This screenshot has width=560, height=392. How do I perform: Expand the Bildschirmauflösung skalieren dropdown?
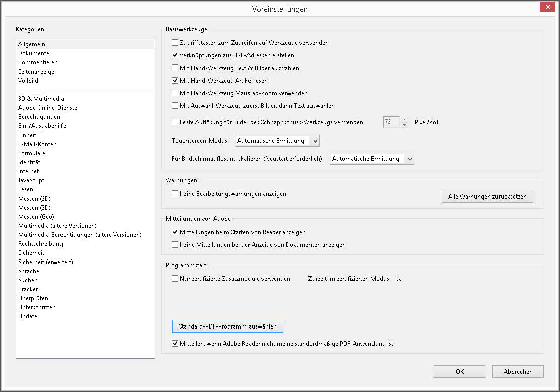coord(372,159)
